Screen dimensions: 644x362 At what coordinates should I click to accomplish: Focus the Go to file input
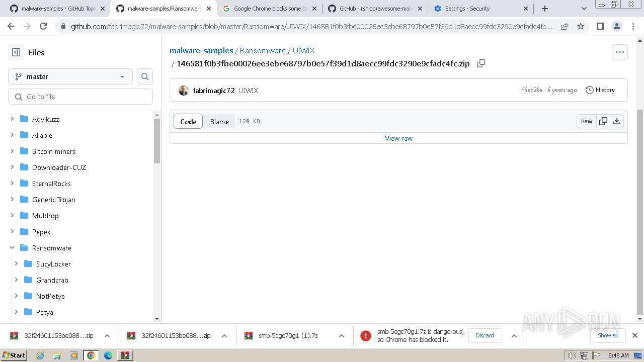click(x=80, y=97)
